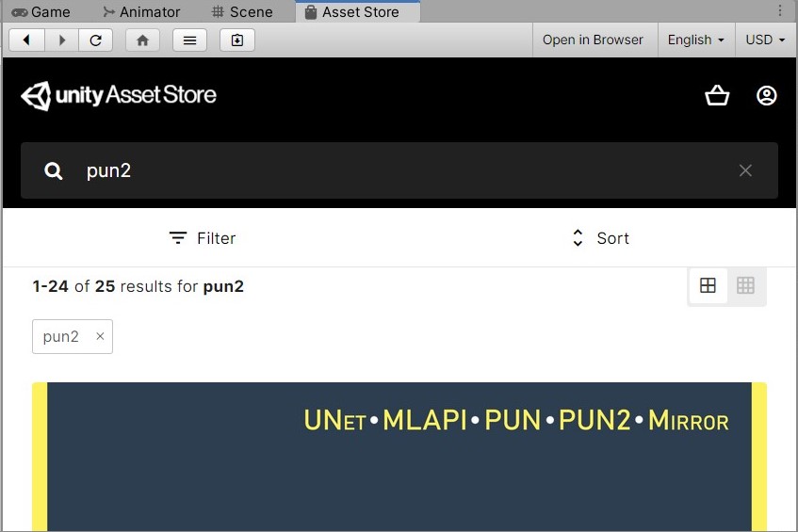This screenshot has width=798, height=532.
Task: Open the window options kebab menu
Action: click(780, 10)
